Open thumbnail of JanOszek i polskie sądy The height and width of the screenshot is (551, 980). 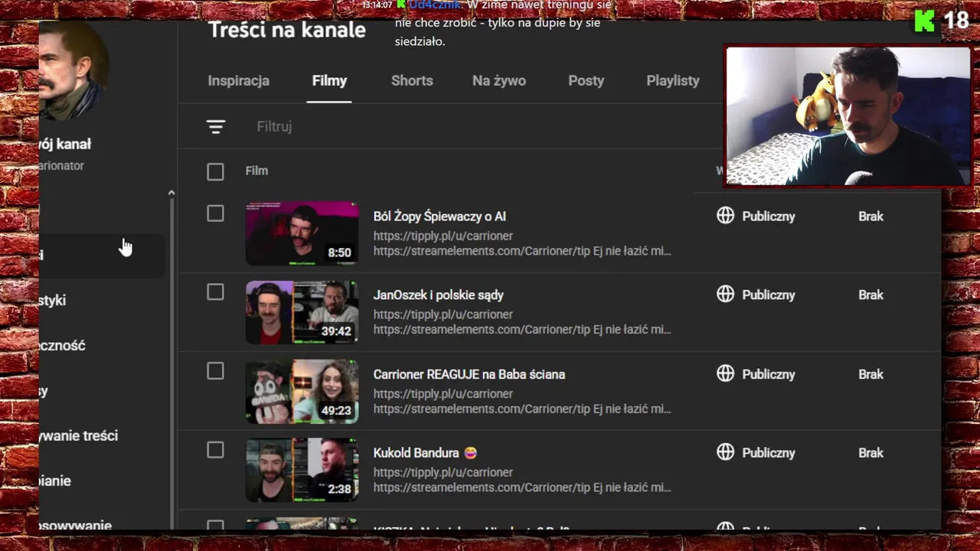[x=302, y=312]
